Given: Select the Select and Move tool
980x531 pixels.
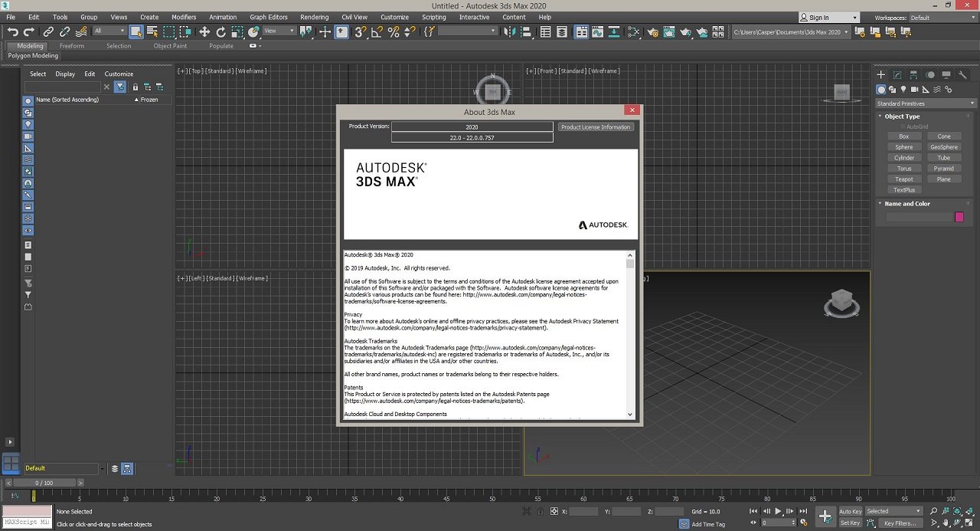Looking at the screenshot, I should pos(204,31).
